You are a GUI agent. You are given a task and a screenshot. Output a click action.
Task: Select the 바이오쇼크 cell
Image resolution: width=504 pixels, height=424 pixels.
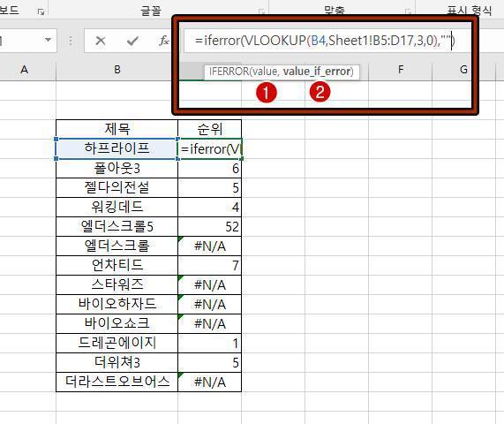[x=117, y=323]
